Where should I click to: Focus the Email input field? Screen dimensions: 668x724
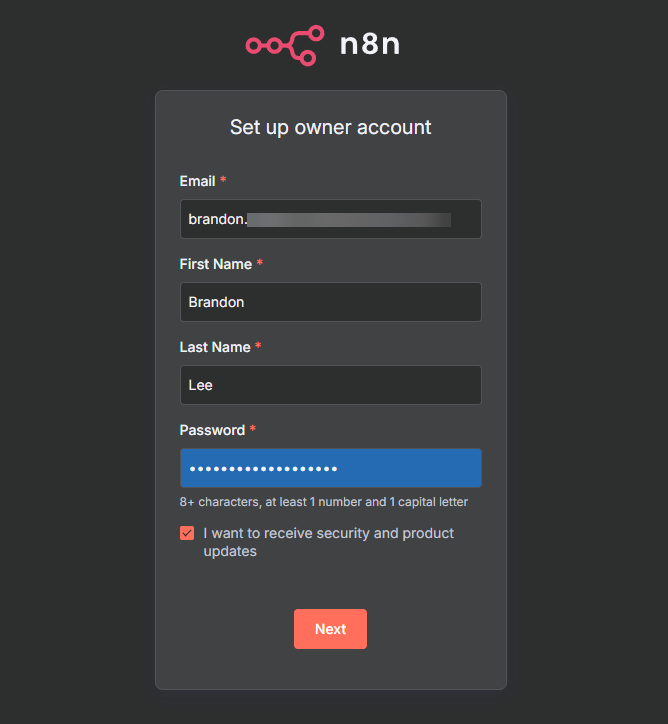(x=330, y=219)
